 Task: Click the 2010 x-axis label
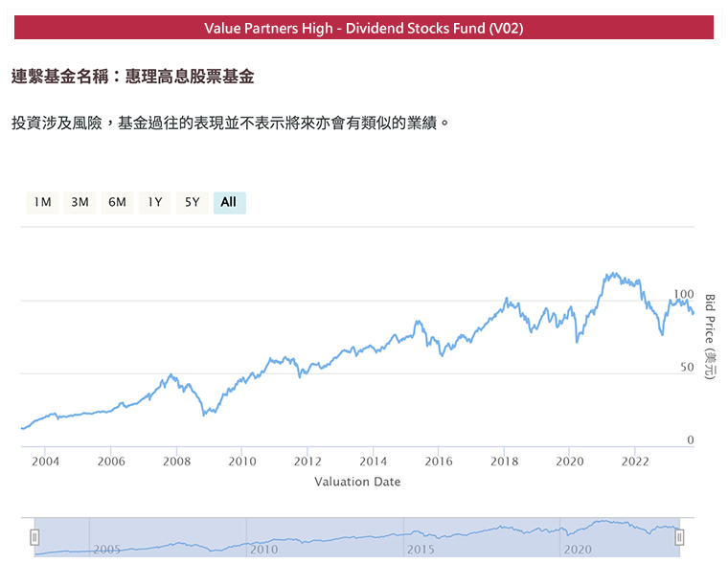click(242, 462)
